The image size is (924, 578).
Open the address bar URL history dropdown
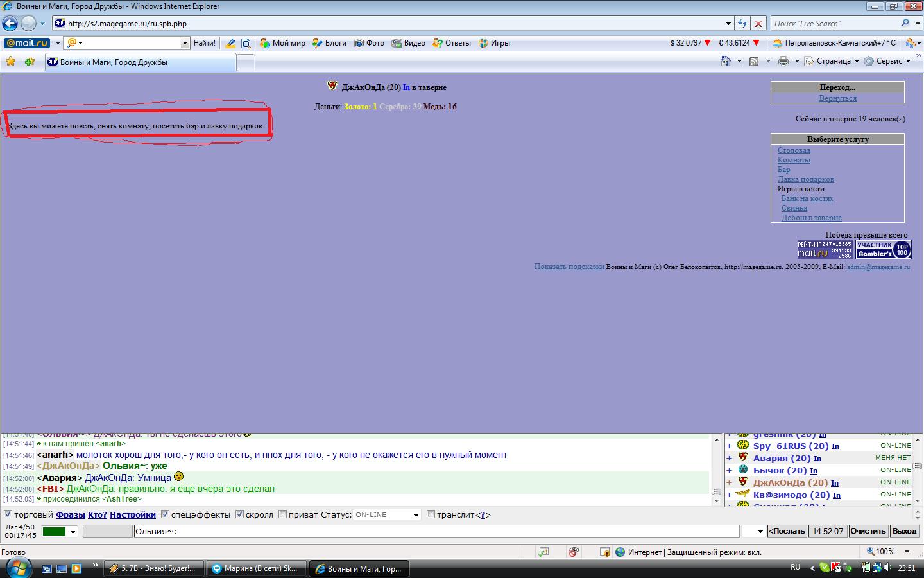(728, 24)
